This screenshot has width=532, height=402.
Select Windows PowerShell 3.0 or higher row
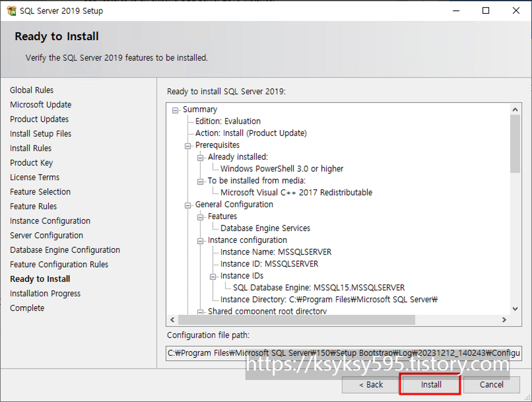tap(282, 169)
